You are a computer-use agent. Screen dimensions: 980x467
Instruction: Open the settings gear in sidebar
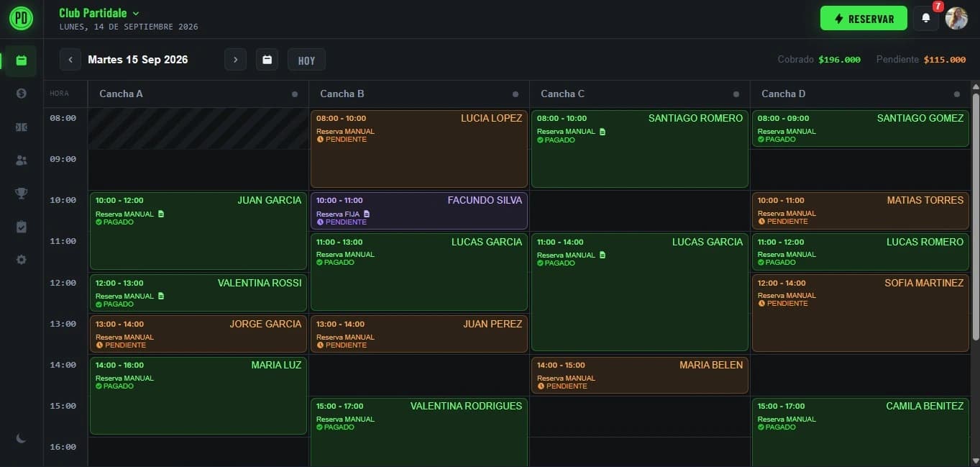click(21, 260)
